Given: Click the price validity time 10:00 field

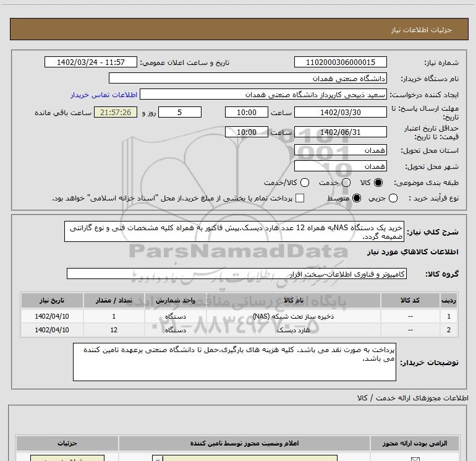Looking at the screenshot, I should pos(247,132).
